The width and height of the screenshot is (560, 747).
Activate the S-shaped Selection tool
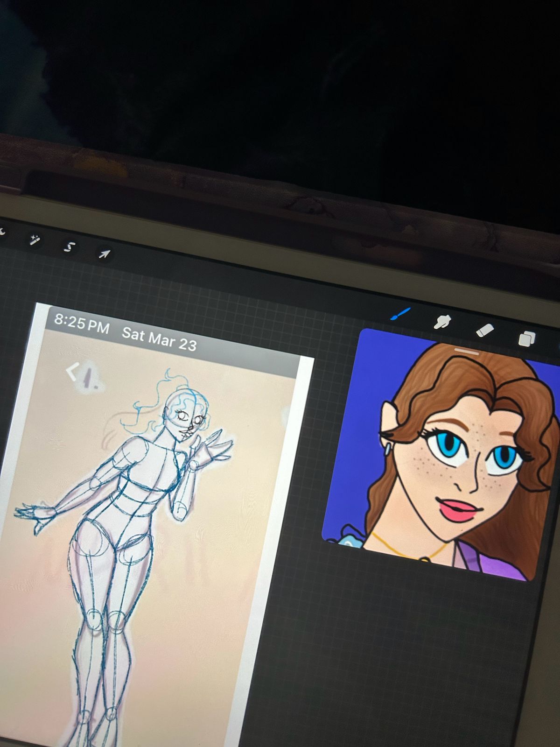pos(69,247)
